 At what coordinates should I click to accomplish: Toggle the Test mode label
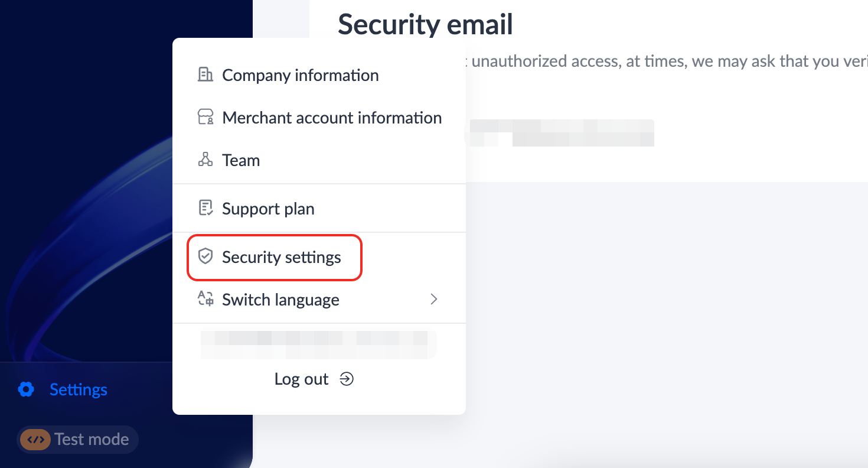pyautogui.click(x=92, y=440)
